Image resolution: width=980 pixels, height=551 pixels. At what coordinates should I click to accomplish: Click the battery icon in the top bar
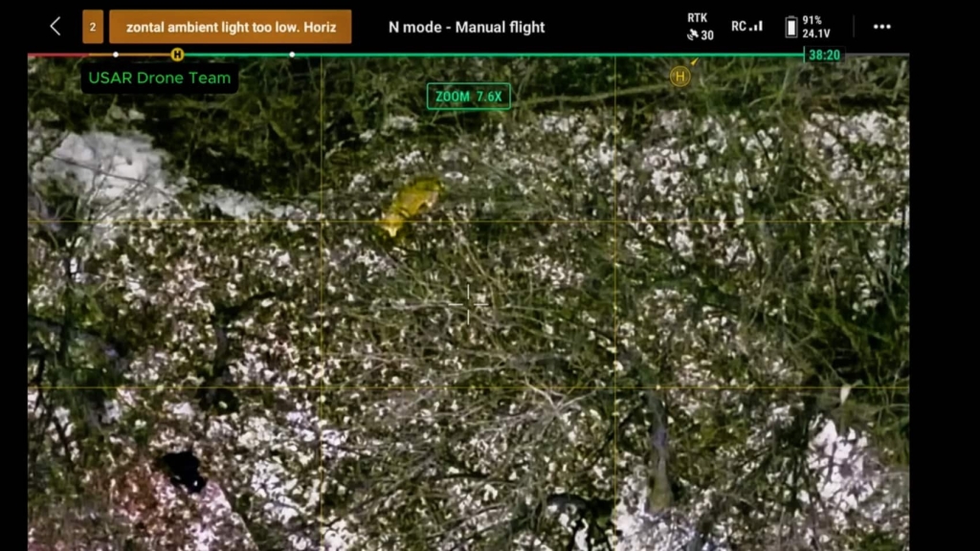(x=791, y=27)
